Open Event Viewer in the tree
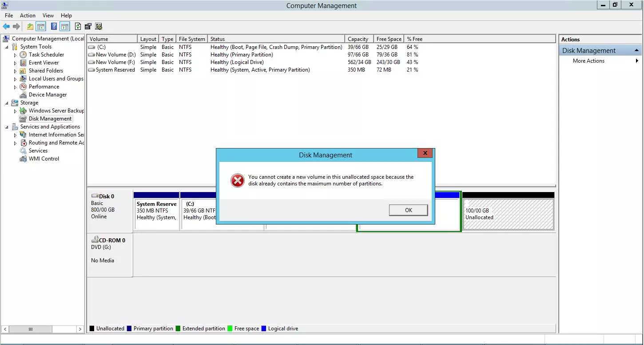The width and height of the screenshot is (644, 345). tap(44, 63)
